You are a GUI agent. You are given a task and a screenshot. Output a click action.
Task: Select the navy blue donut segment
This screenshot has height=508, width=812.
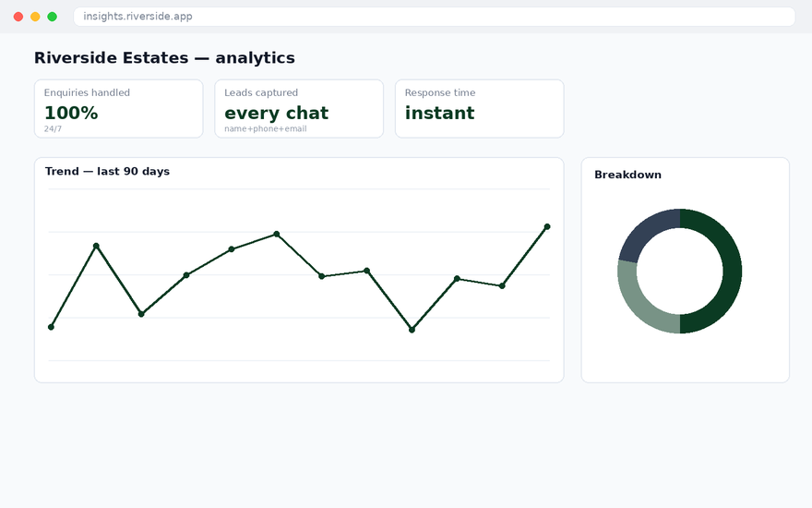(645, 232)
